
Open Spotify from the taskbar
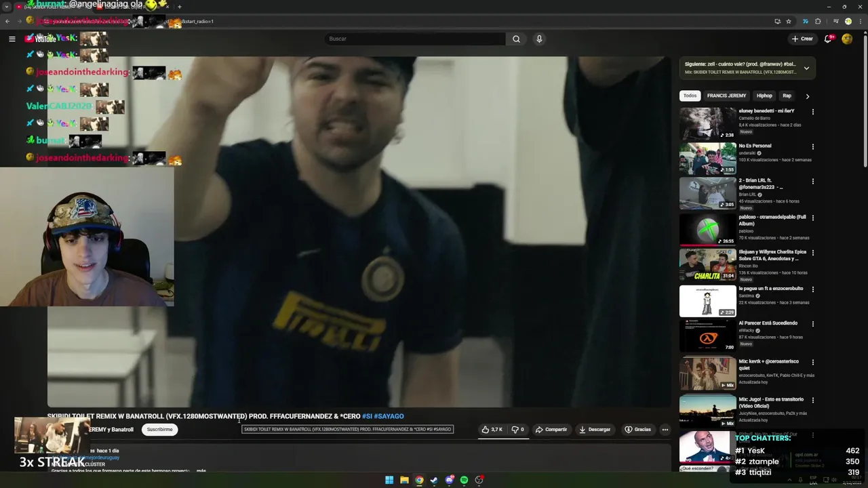pyautogui.click(x=464, y=480)
